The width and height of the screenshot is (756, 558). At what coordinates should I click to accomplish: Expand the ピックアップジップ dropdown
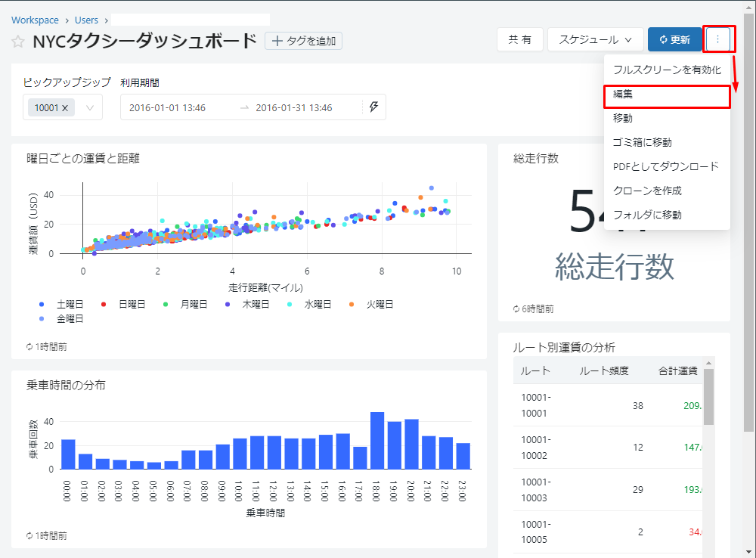(90, 108)
